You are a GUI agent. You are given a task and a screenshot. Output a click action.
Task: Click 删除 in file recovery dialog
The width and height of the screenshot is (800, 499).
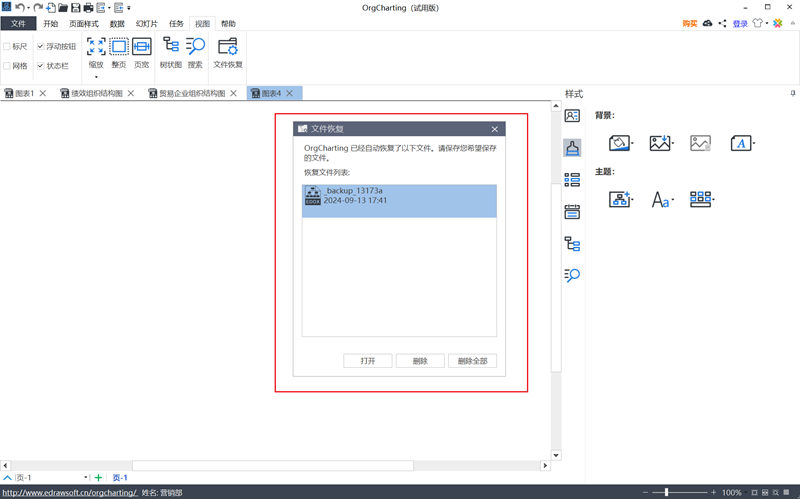click(x=420, y=361)
